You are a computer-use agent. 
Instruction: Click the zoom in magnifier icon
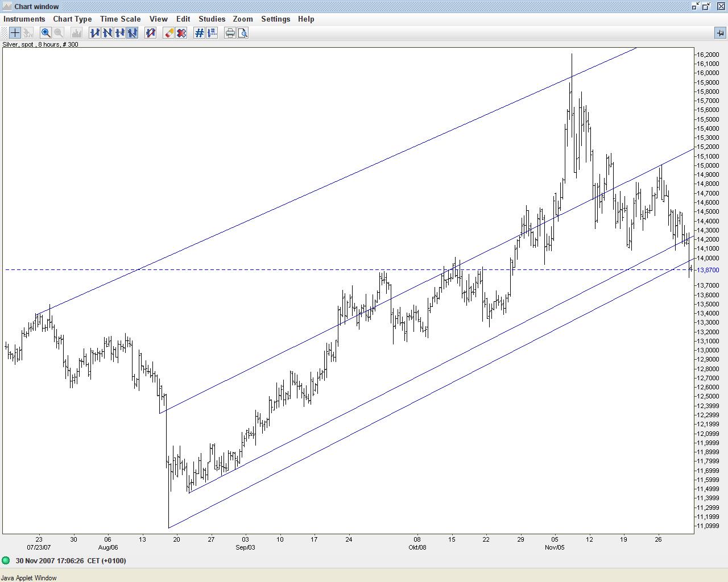point(45,33)
